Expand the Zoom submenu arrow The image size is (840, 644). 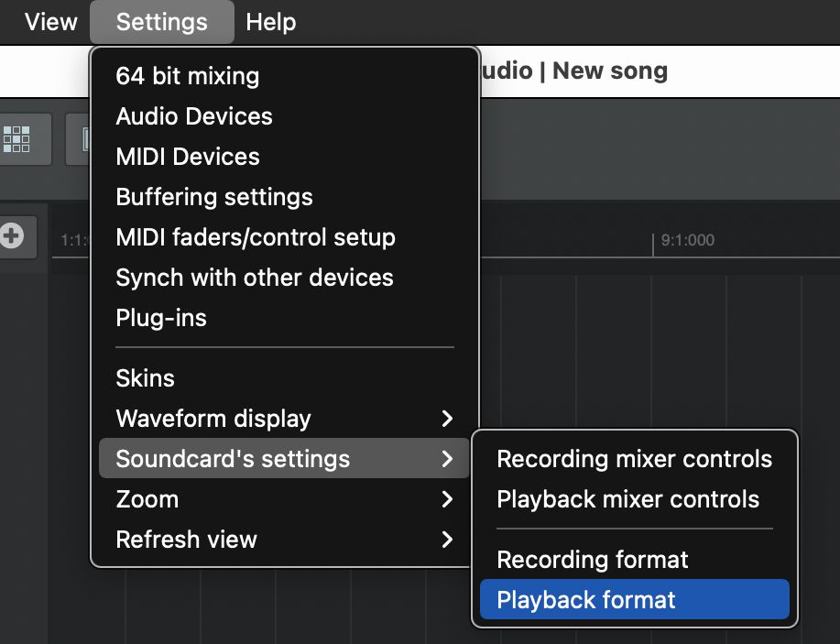tap(447, 499)
